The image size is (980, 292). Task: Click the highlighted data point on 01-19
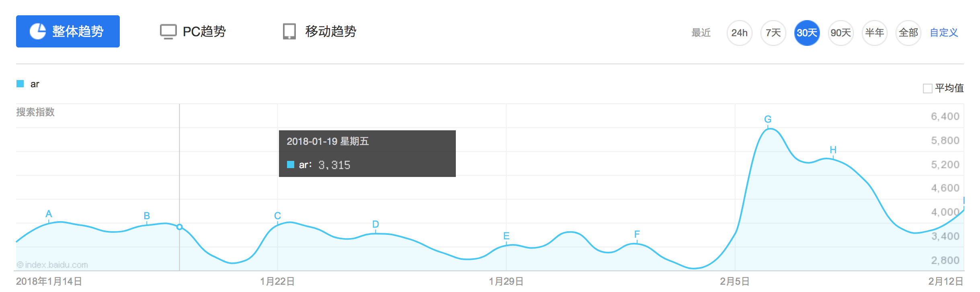180,227
